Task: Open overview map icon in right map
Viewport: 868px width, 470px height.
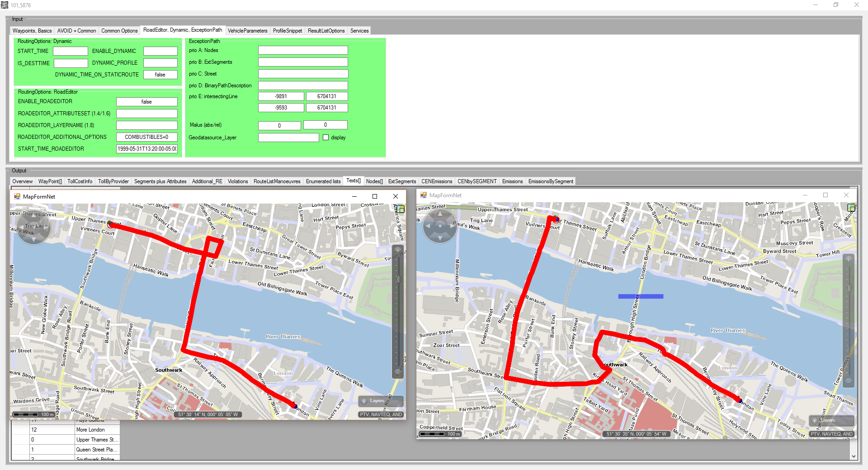Action: pos(851,208)
